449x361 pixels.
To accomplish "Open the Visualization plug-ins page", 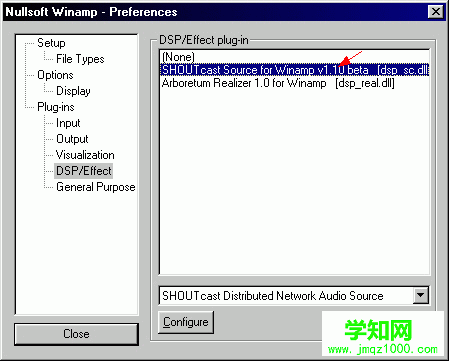I will 85,155.
